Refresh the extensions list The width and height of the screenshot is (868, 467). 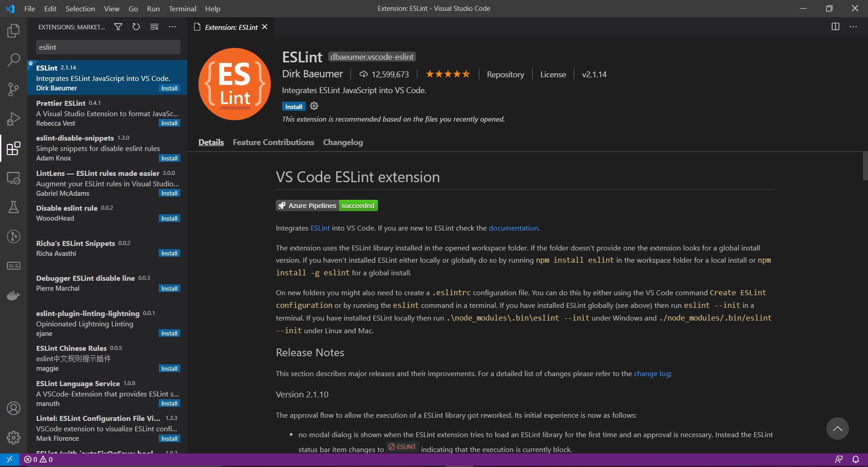tap(136, 27)
